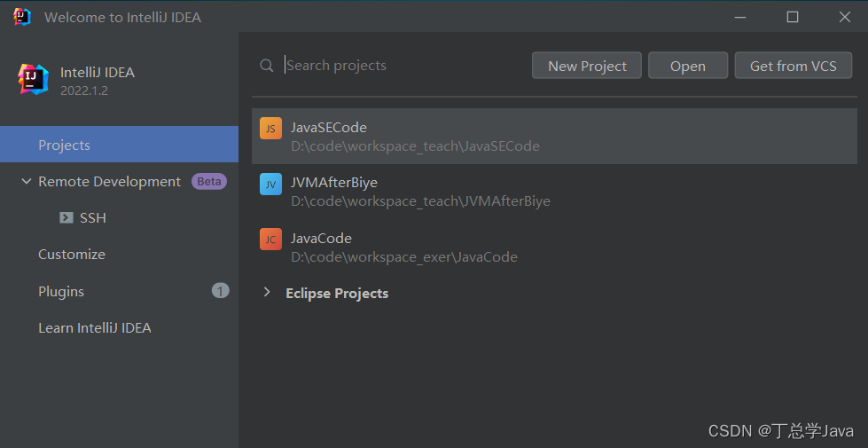Viewport: 868px width, 448px height.
Task: Select the Projects tab
Action: 119,145
